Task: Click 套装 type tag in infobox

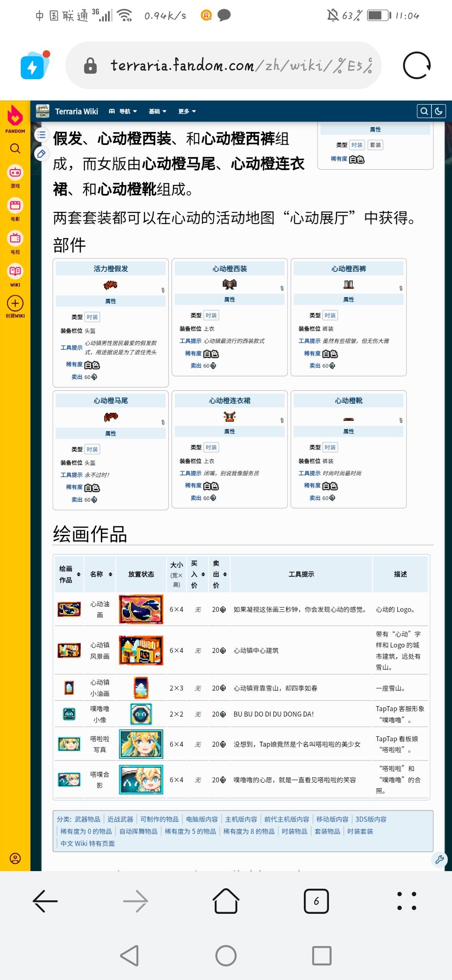Action: click(375, 145)
